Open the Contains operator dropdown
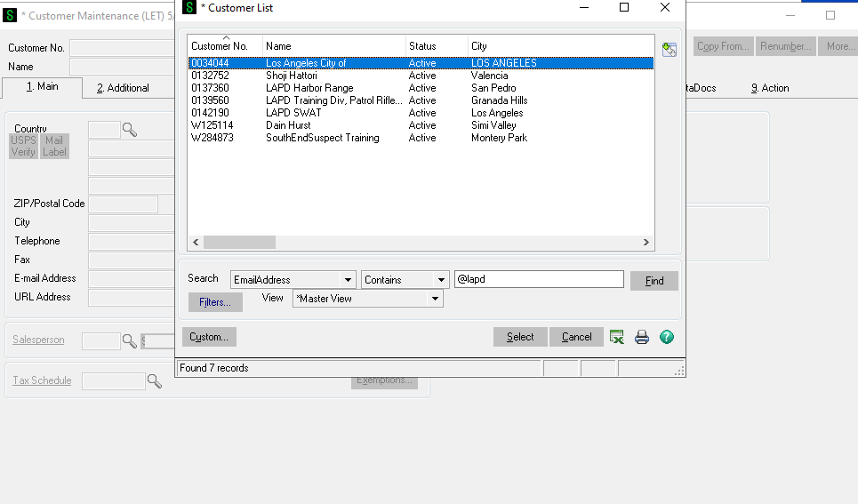This screenshot has width=858, height=504. tap(441, 280)
